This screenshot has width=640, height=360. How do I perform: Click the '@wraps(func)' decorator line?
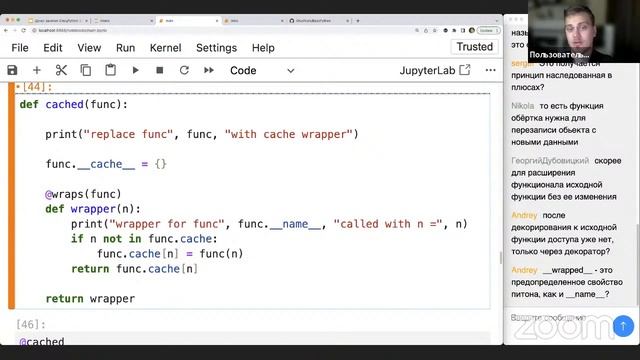(83, 194)
